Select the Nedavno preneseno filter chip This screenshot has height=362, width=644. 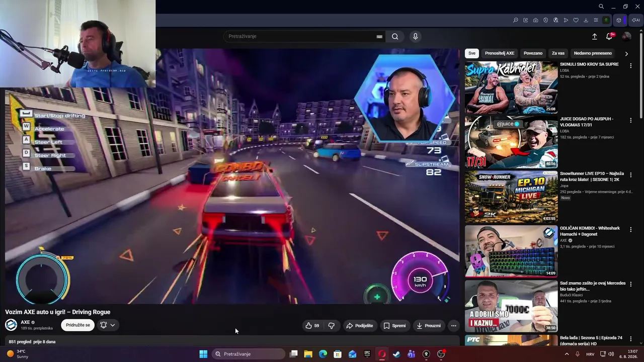point(593,53)
